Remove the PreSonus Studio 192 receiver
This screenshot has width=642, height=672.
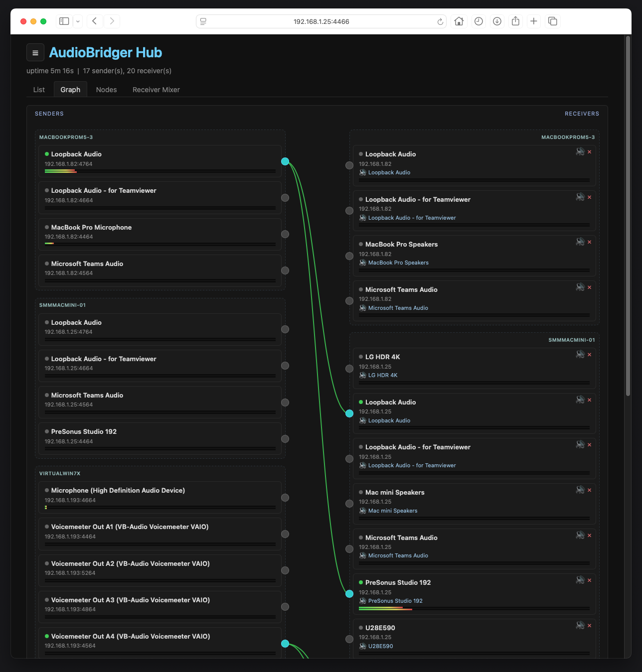[589, 580]
